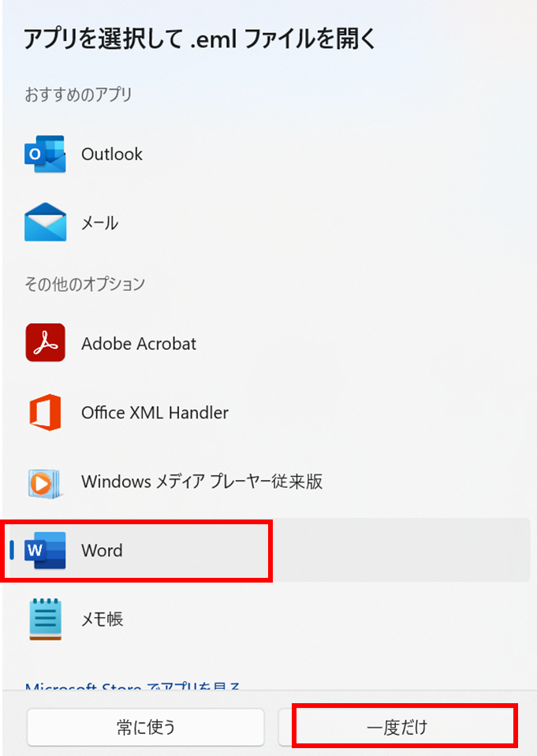The width and height of the screenshot is (537, 756).
Task: Select Outlook to open the file
Action: tap(112, 155)
